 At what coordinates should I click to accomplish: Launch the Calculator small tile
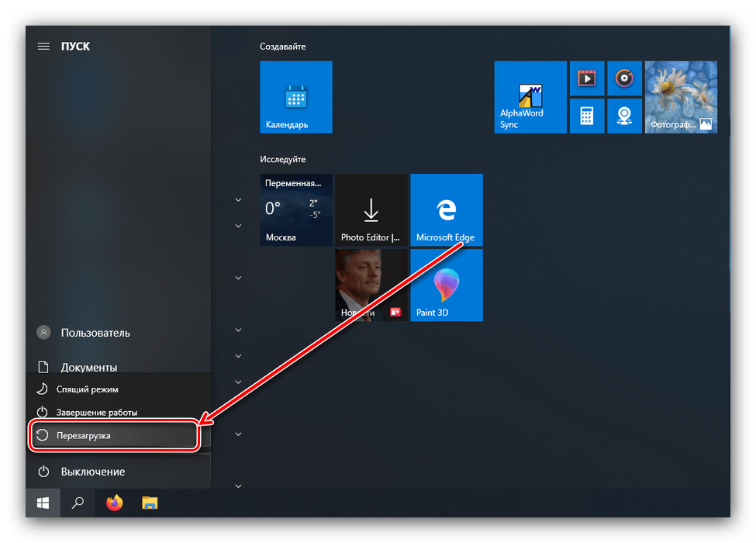[587, 116]
